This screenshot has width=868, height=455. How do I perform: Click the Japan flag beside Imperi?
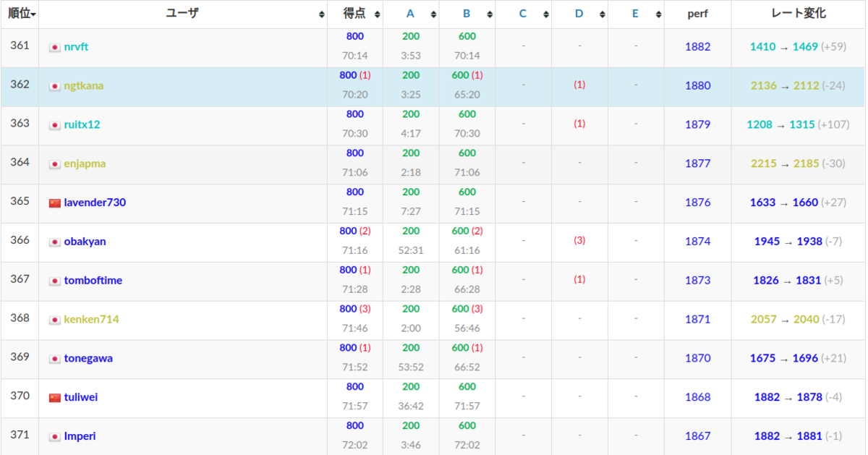tap(54, 438)
